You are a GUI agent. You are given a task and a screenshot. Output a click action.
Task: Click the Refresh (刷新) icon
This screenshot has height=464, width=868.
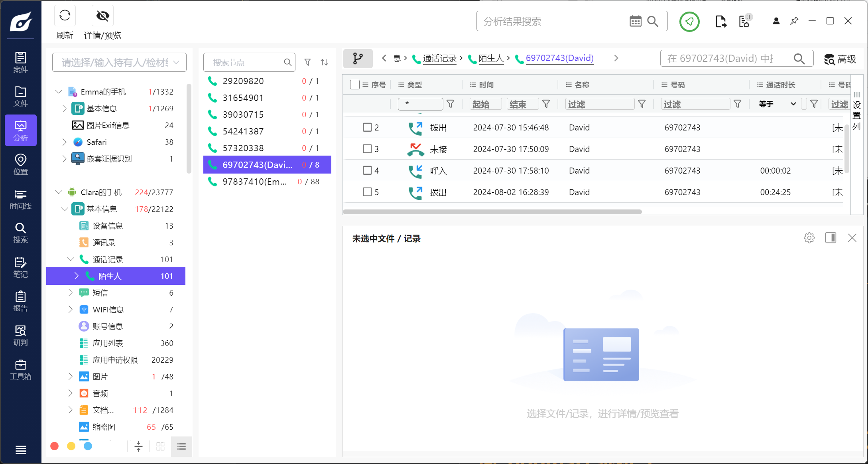tap(65, 16)
